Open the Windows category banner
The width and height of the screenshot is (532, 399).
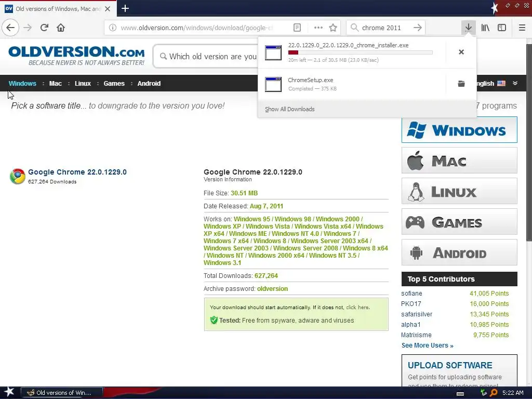[459, 130]
